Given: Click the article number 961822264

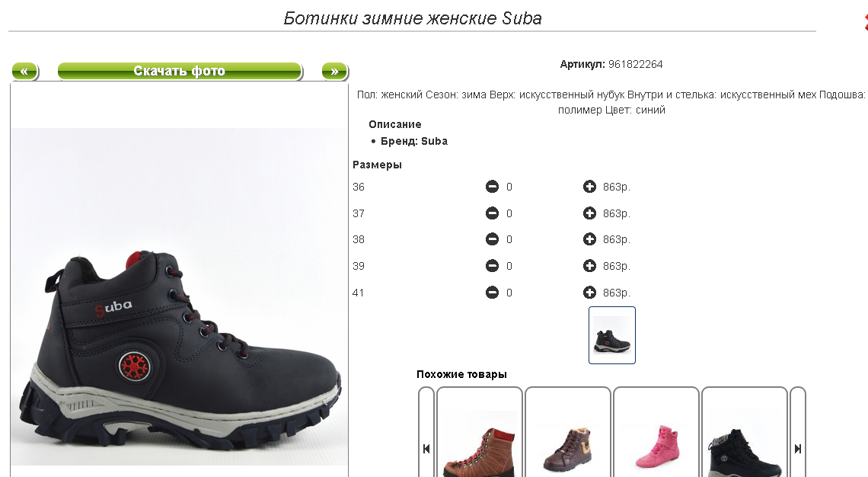Looking at the screenshot, I should coord(636,64).
